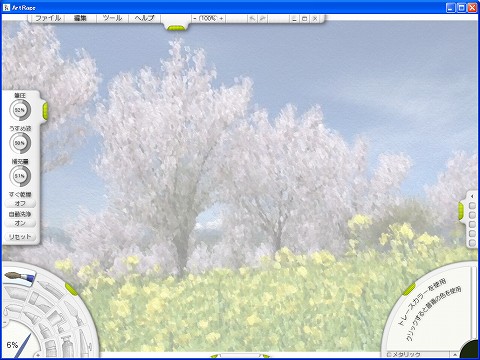Click second square button in right panel
This screenshot has height=360, width=480.
[x=472, y=215]
